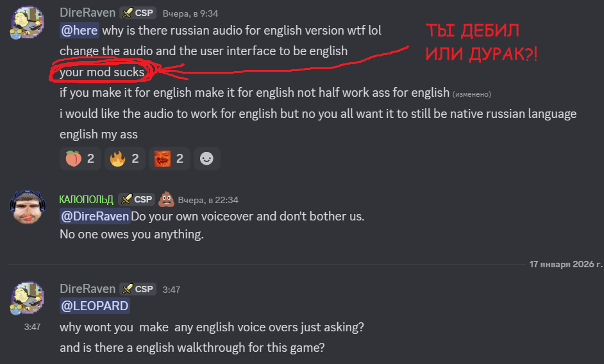Click the CSP server tag beside first DireRaven

coord(138,13)
